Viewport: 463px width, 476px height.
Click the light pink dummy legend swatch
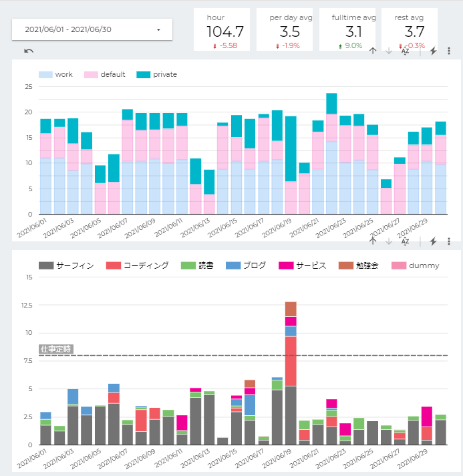[399, 265]
